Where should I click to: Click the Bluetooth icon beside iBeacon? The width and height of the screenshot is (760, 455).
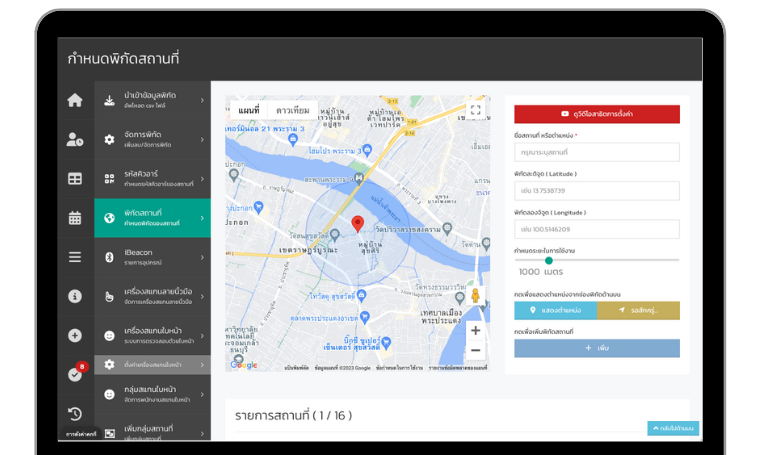click(x=110, y=257)
